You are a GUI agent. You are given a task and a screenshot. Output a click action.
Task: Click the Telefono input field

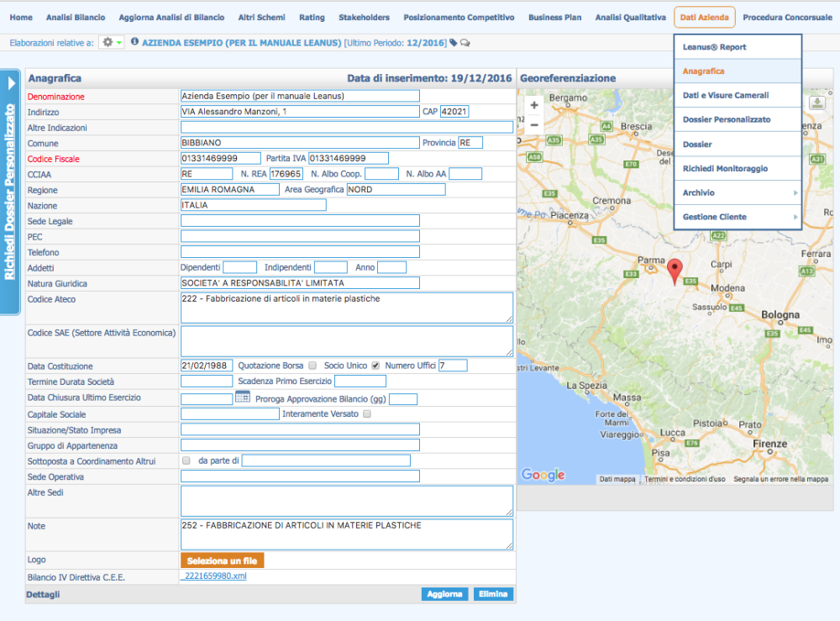[x=300, y=252]
